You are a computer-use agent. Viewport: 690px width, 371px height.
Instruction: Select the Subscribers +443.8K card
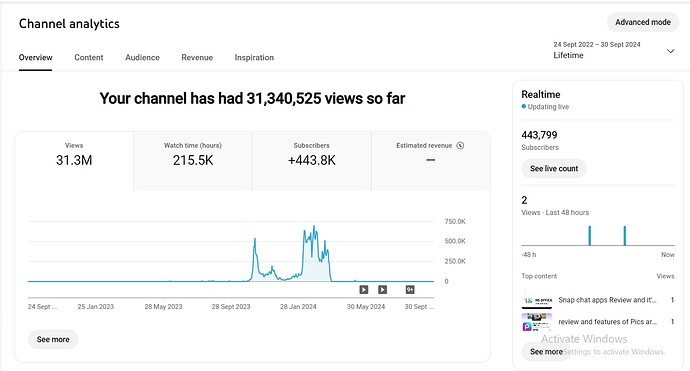point(312,161)
